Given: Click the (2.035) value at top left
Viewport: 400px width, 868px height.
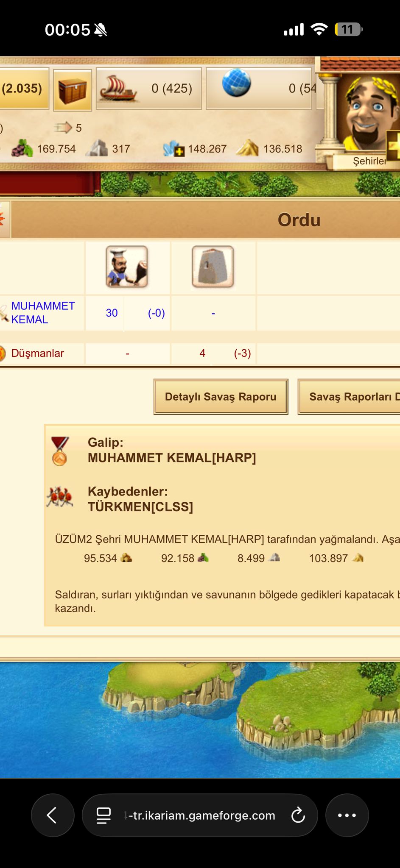Looking at the screenshot, I should pos(22,88).
